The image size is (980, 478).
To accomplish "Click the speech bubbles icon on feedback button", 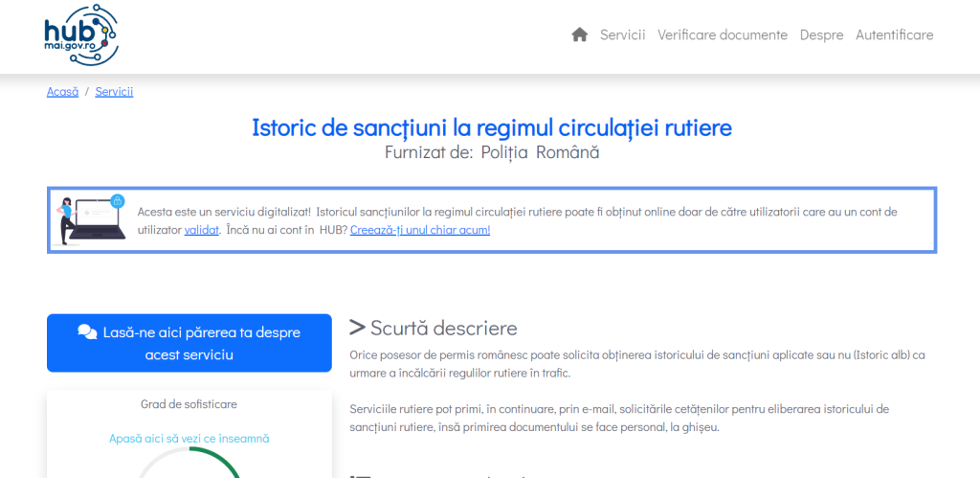I will [x=87, y=332].
